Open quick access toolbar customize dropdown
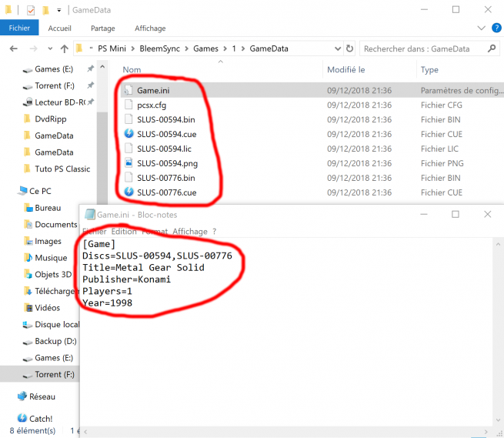Screen dimensions: 504x438 click(59, 10)
